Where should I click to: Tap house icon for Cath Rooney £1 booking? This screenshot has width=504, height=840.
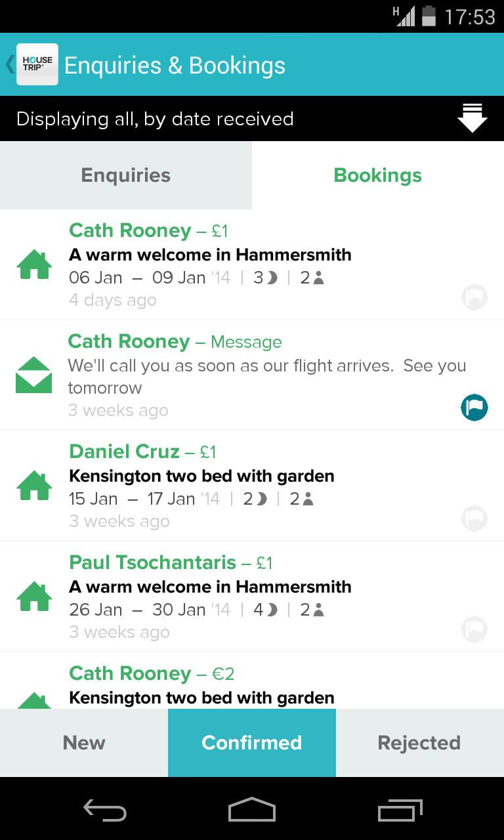tap(34, 265)
